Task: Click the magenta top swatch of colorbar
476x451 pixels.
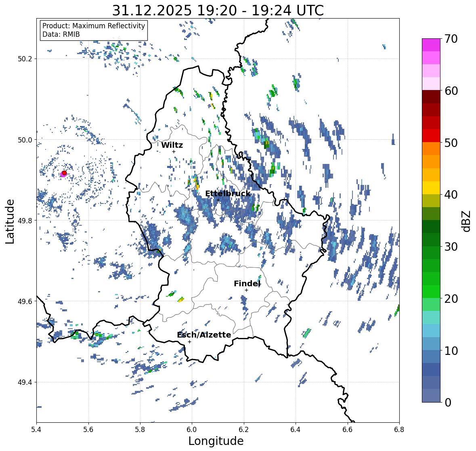Action: coord(431,45)
